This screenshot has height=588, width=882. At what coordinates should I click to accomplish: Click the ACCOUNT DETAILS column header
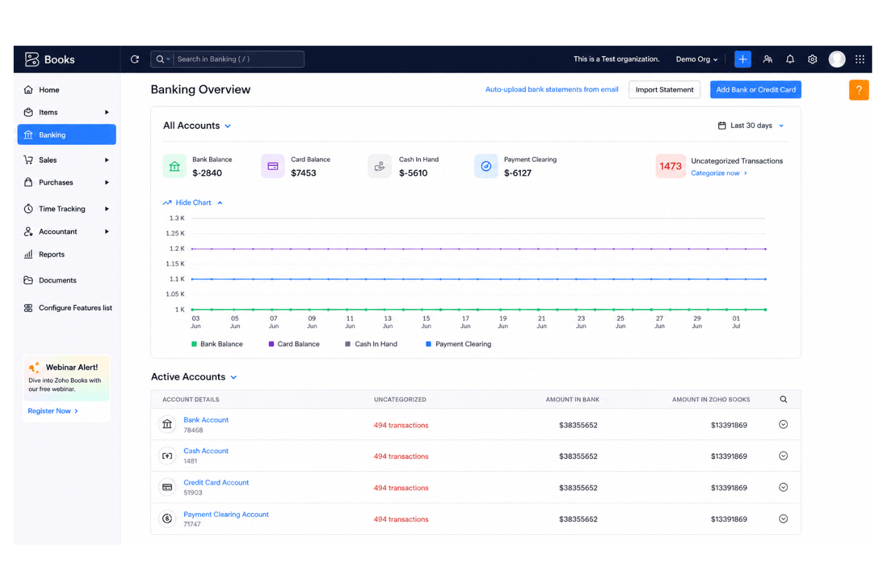[191, 400]
